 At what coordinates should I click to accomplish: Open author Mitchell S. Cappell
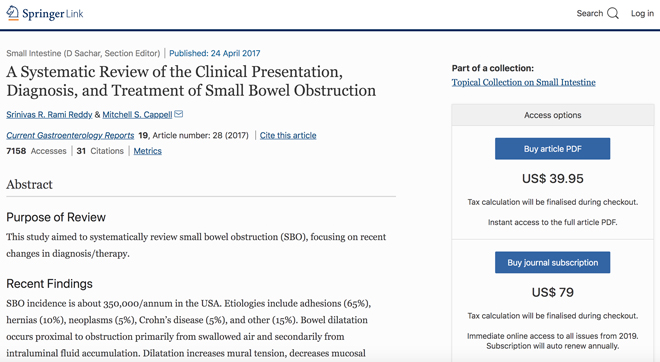[x=137, y=114]
